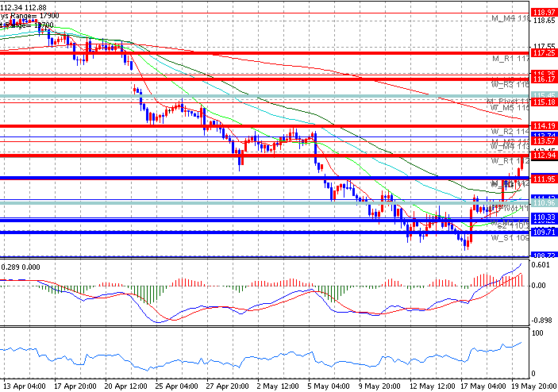Image resolution: width=558 pixels, height=392 pixels.
Task: Select the W_S1 pivot level label
Action: [510, 237]
